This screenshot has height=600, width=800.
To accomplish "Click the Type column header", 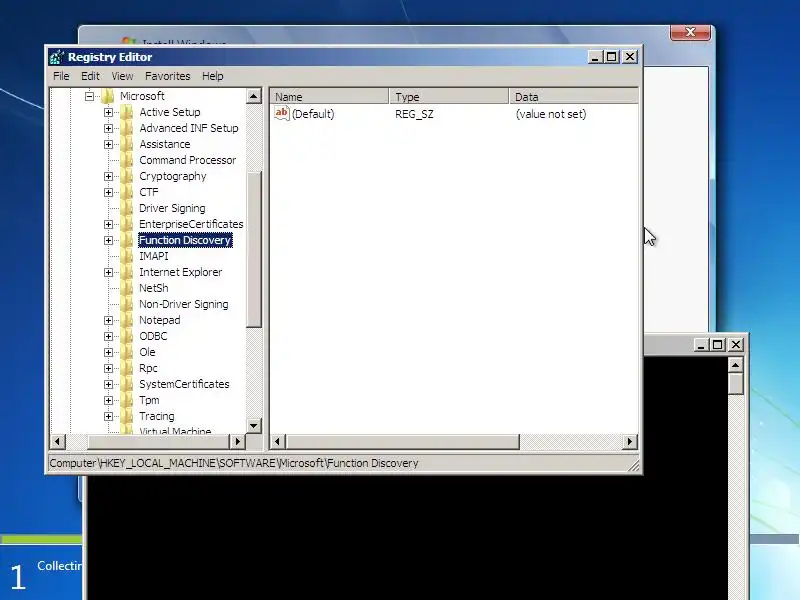I will pos(449,96).
